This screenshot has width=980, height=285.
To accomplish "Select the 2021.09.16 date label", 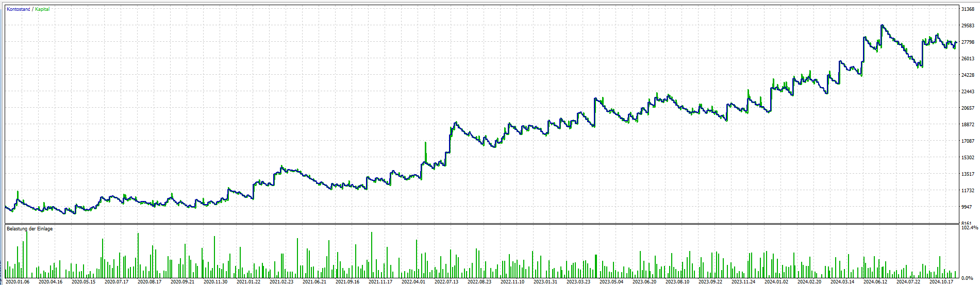I will (x=347, y=282).
